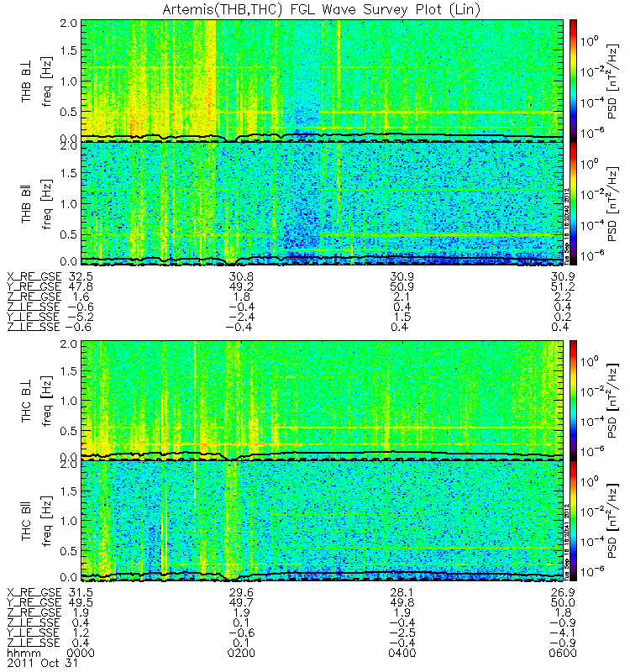Click the Y_RE_GSE value '50.9'
The image size is (630, 672).
[x=402, y=286]
